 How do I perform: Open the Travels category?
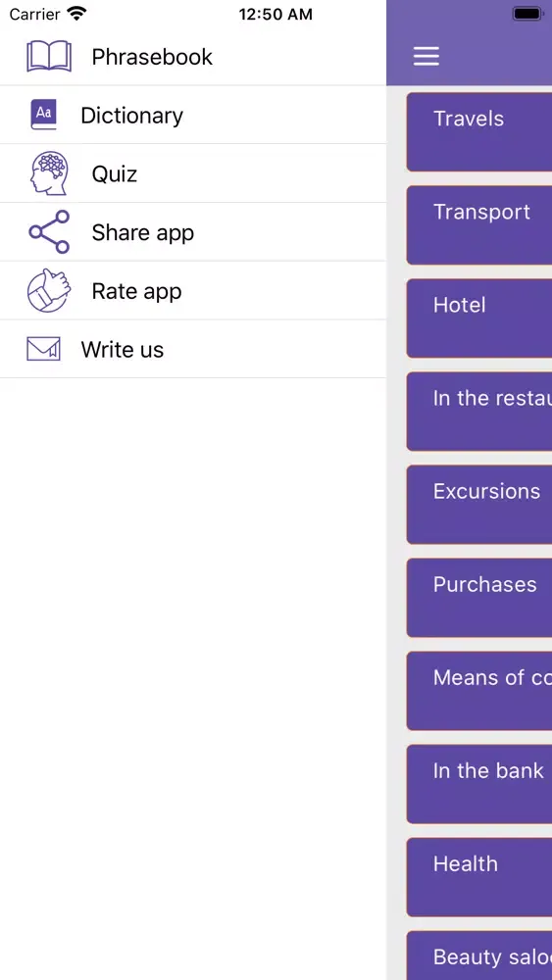479,132
